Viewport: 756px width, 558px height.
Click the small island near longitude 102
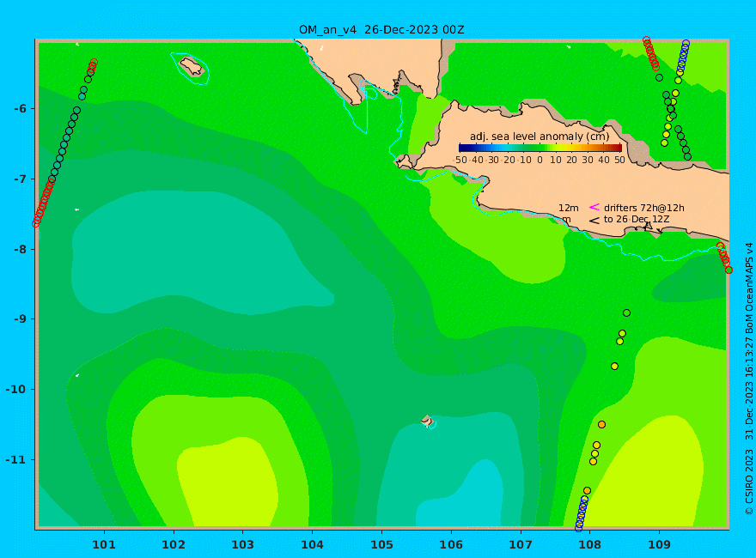[192, 66]
